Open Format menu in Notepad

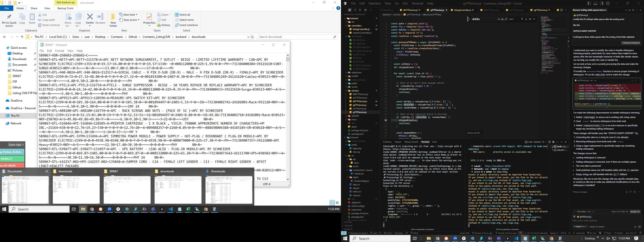click(59, 51)
